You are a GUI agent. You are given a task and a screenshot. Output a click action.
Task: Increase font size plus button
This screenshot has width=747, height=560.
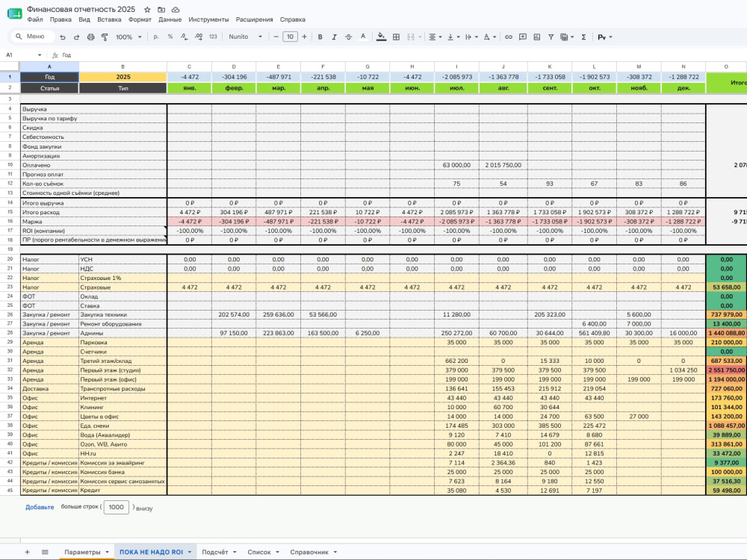pos(305,37)
